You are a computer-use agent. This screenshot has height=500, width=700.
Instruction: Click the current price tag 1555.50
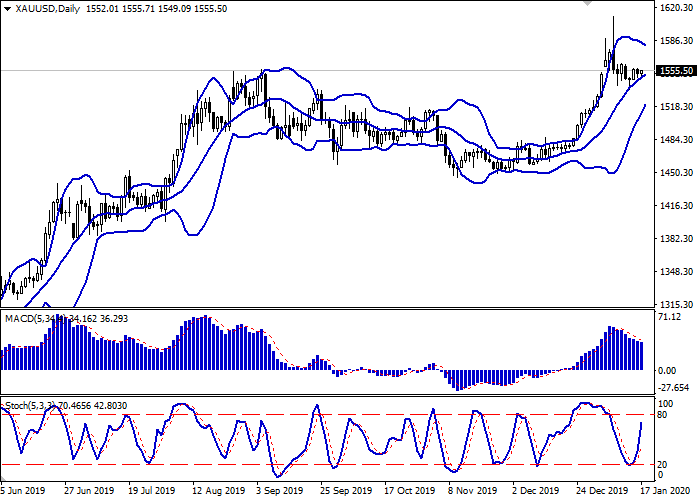click(x=678, y=71)
